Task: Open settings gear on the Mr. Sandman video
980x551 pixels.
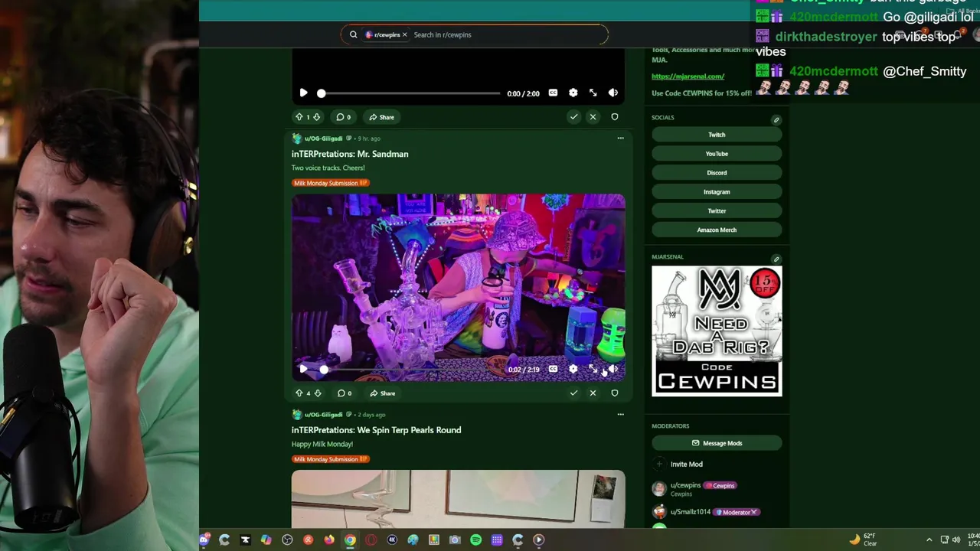Action: 573,369
